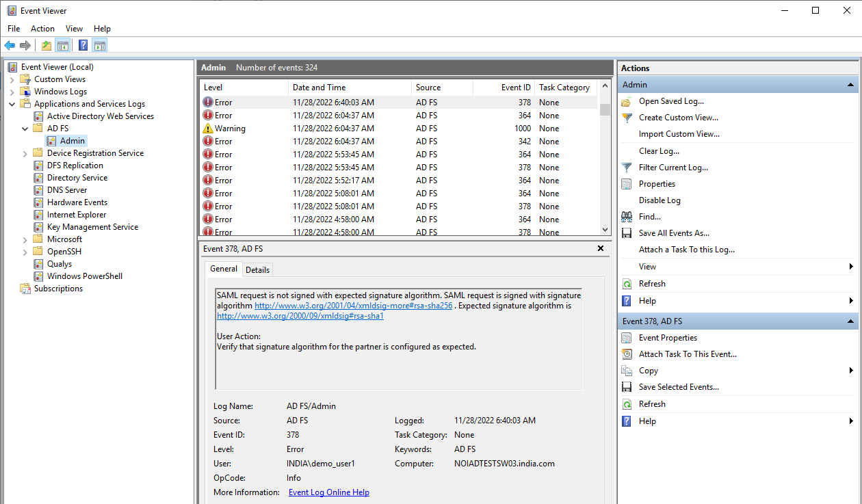This screenshot has height=504, width=862.
Task: Click the Find binoculars icon
Action: (627, 217)
